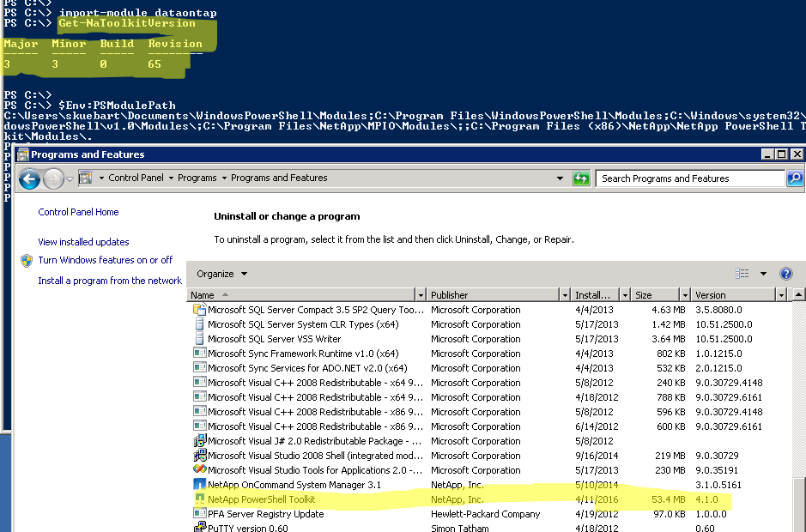Click the PuTTY version 0.60 icon
This screenshot has height=532, width=806.
199,527
